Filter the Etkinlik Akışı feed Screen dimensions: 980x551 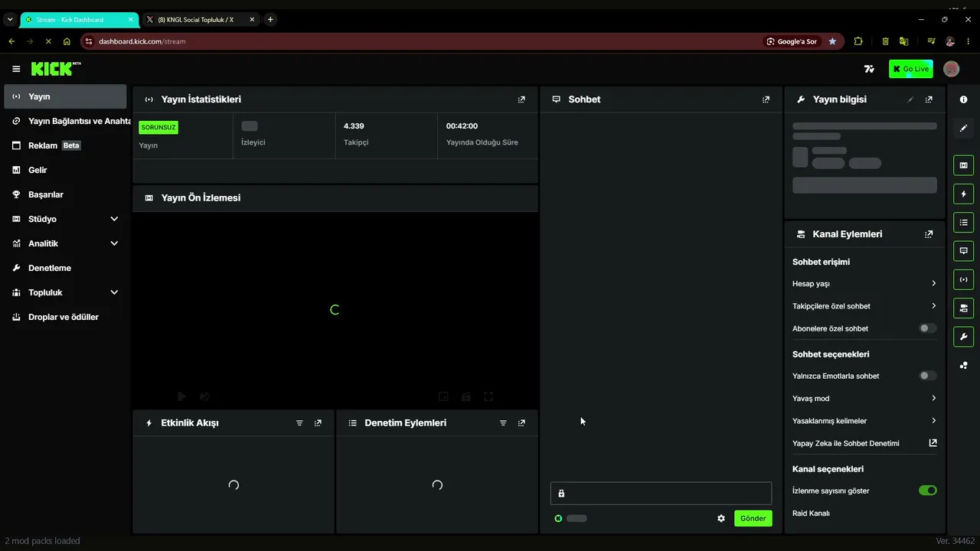tap(299, 422)
